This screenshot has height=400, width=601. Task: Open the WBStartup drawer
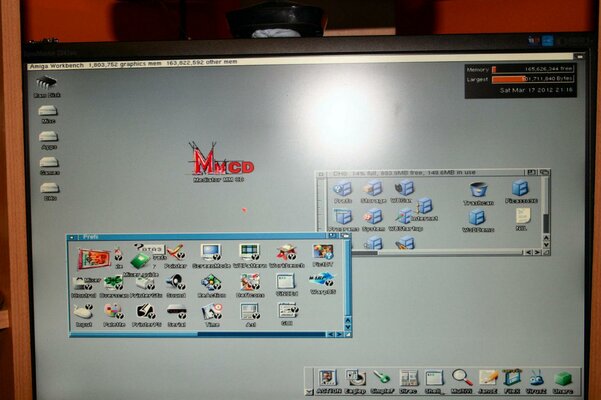pos(404,217)
